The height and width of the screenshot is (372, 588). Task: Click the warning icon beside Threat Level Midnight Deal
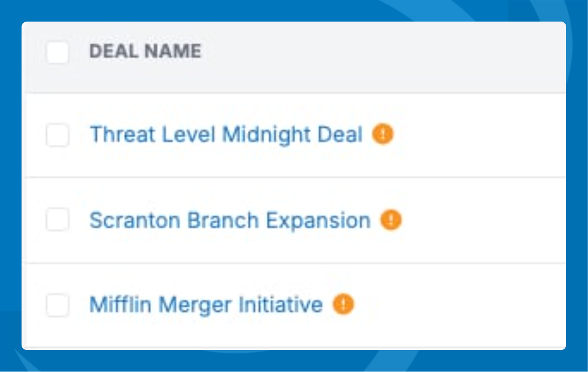(382, 134)
